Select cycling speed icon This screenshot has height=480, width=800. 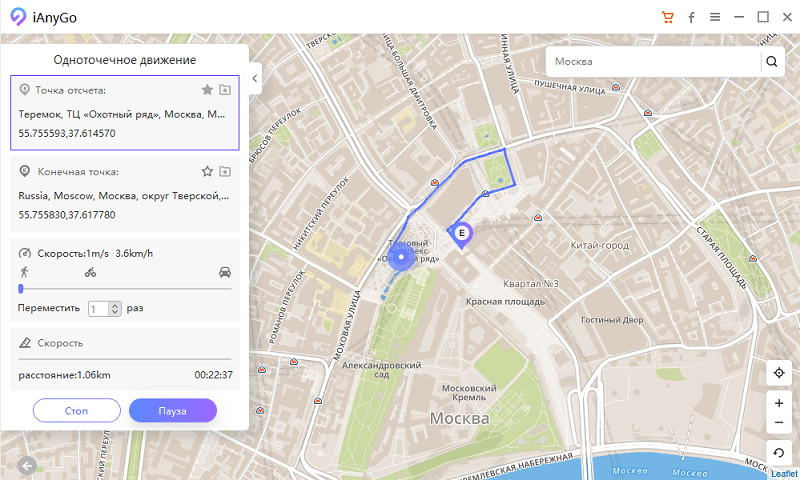pos(90,272)
